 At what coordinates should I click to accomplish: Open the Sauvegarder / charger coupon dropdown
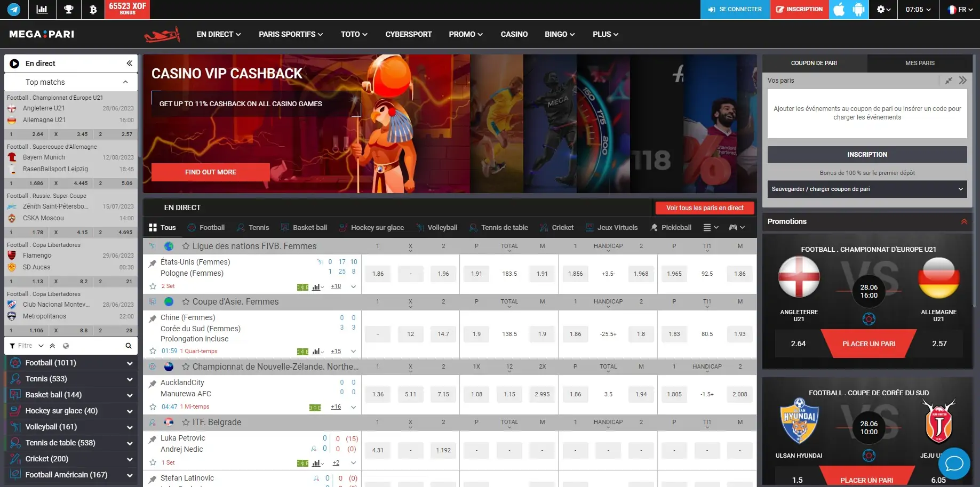(x=867, y=189)
